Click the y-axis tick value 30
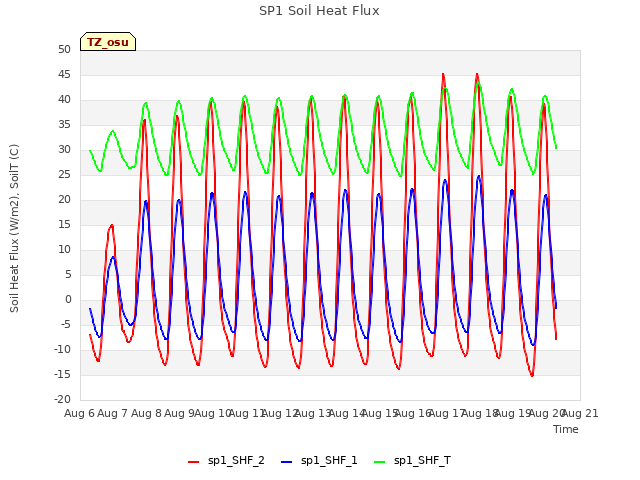640x480 pixels. (x=64, y=149)
